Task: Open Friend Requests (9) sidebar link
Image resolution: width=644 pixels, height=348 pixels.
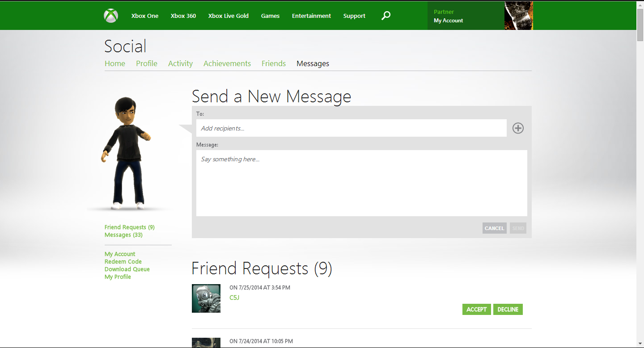Action: 130,227
